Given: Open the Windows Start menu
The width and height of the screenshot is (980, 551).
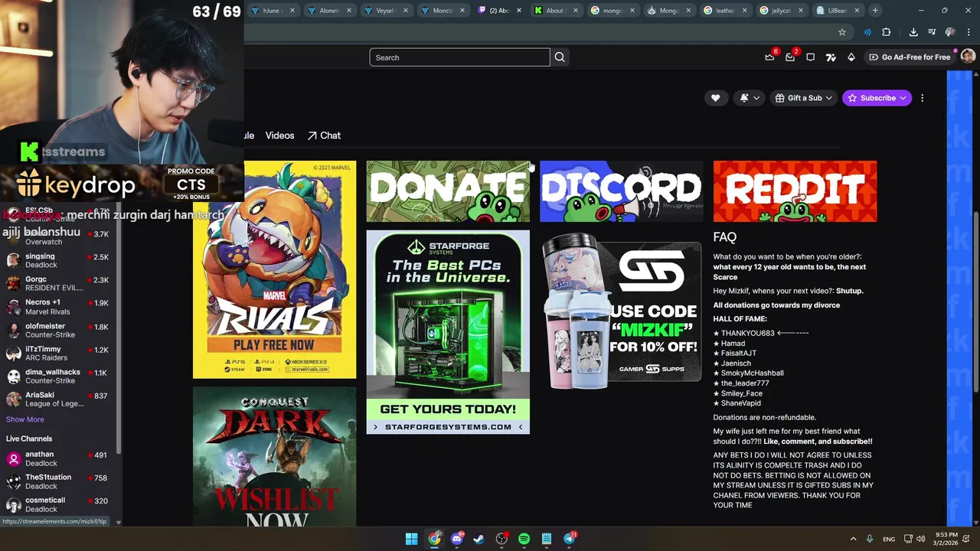Looking at the screenshot, I should tap(411, 539).
